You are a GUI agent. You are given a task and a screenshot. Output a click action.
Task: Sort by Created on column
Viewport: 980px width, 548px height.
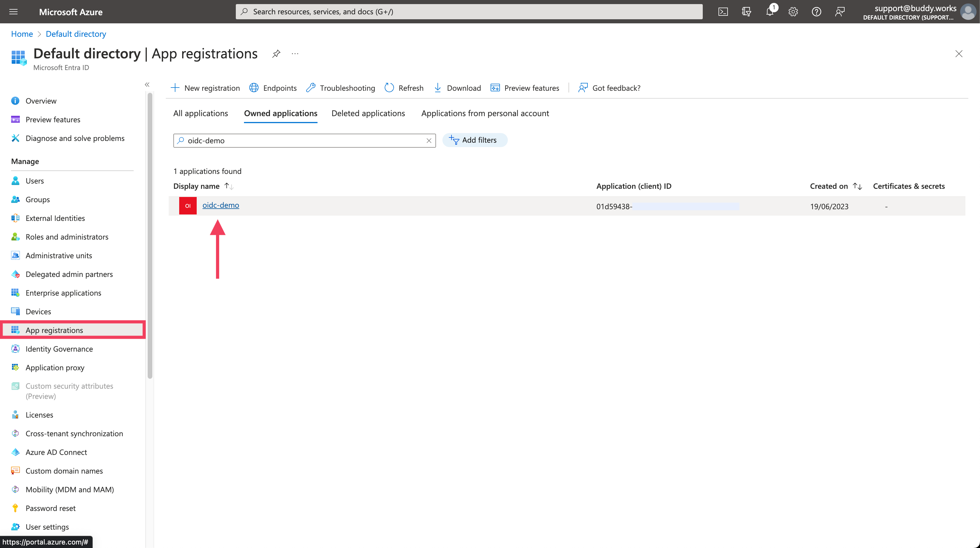836,186
